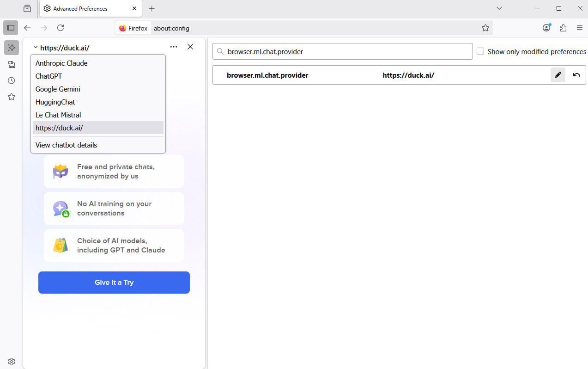Open the Firefox View button

(27, 8)
